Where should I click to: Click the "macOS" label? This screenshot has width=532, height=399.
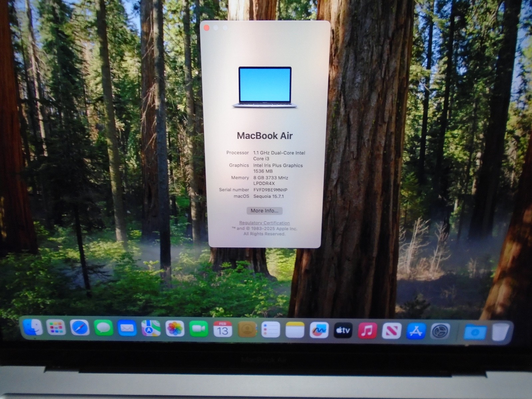click(x=241, y=196)
